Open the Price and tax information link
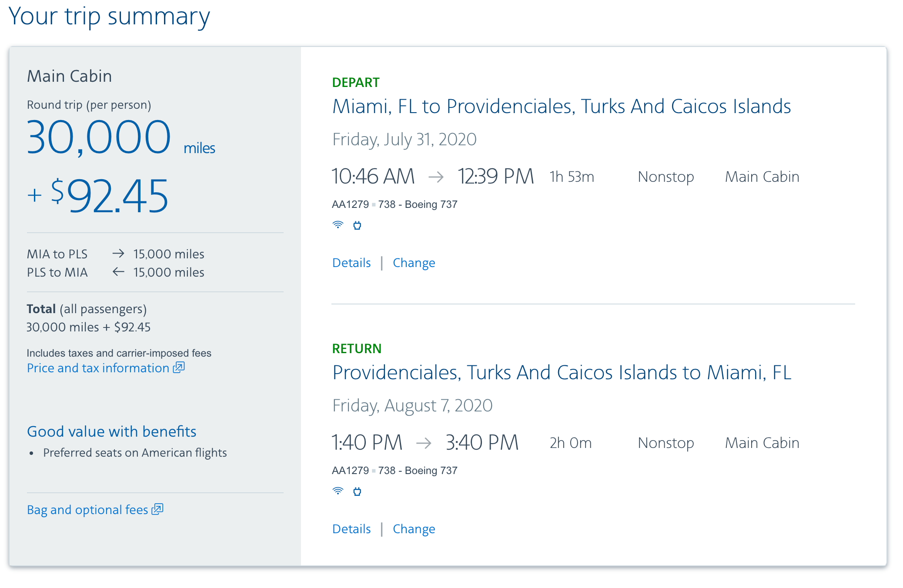The image size is (903, 588). pos(98,368)
